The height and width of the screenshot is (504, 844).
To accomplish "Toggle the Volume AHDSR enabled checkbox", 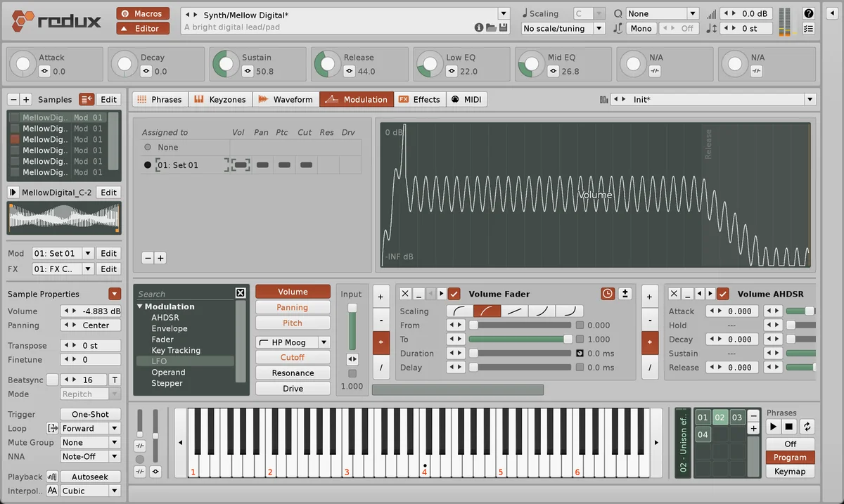I will [x=723, y=294].
